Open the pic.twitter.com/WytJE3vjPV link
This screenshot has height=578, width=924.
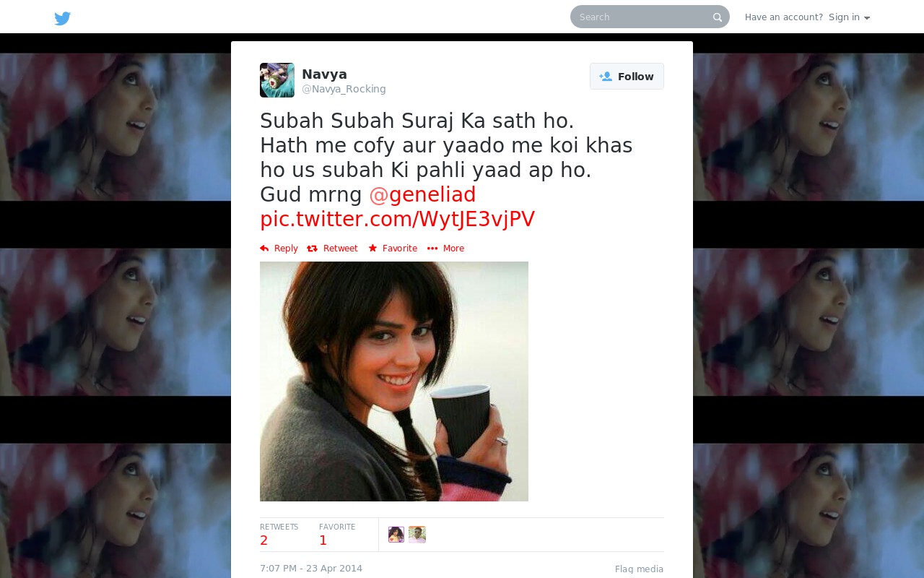click(397, 220)
